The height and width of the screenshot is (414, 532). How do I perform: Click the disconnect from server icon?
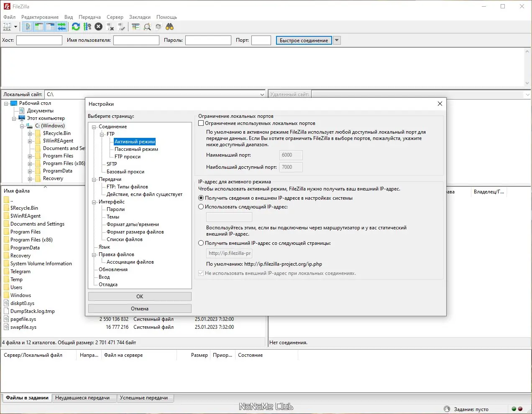(110, 27)
